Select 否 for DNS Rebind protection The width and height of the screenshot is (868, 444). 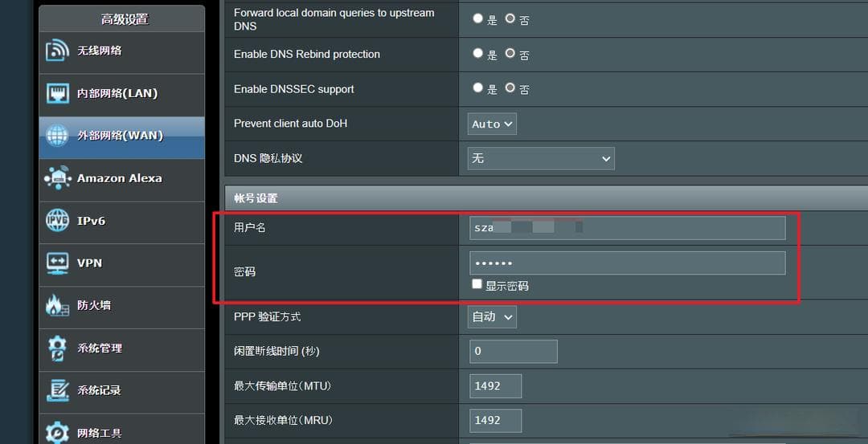[x=510, y=54]
